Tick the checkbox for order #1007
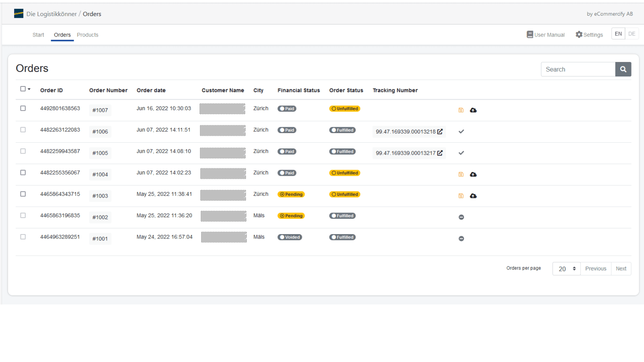Screen dimensions: 644x362 pyautogui.click(x=23, y=109)
